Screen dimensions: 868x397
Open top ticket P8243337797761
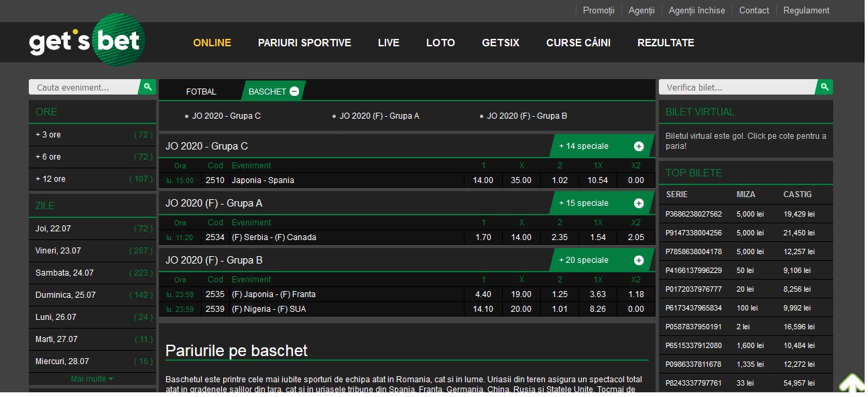694,384
